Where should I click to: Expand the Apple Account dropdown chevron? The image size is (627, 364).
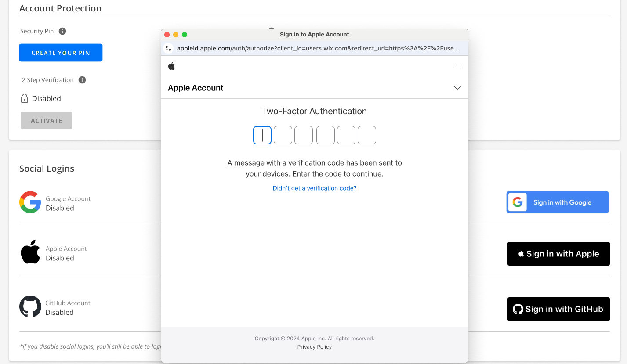tap(457, 88)
